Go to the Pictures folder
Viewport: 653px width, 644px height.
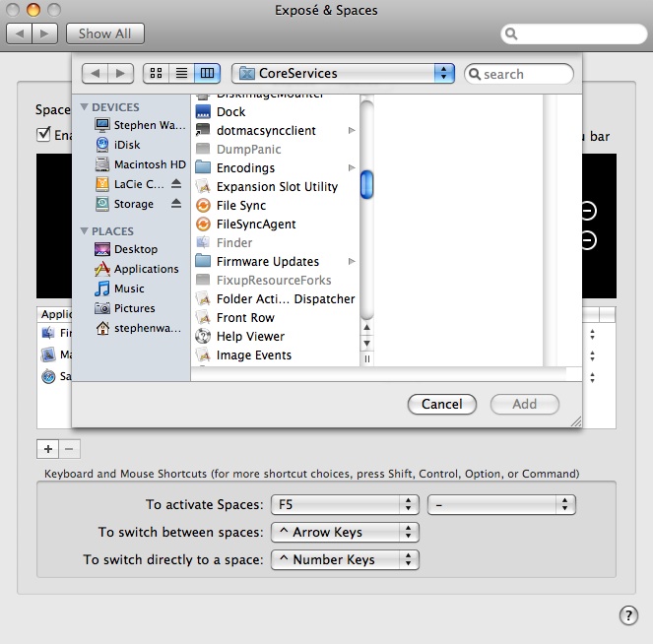click(125, 308)
